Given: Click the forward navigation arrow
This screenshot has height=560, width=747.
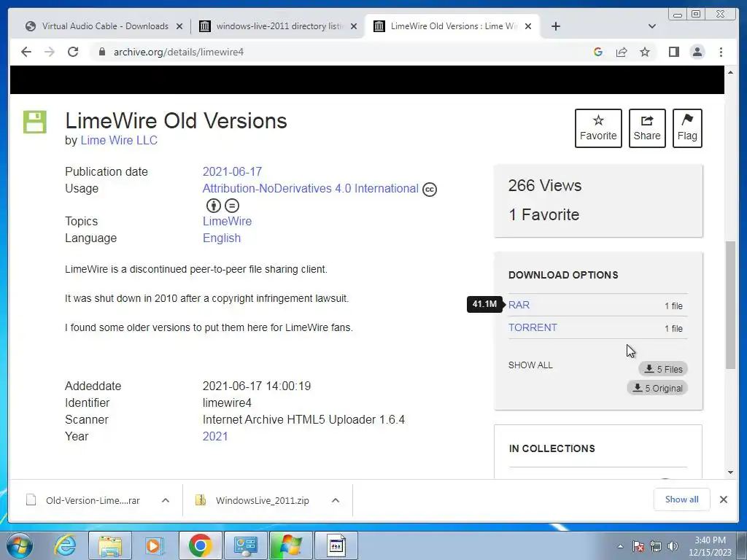Looking at the screenshot, I should 50,52.
